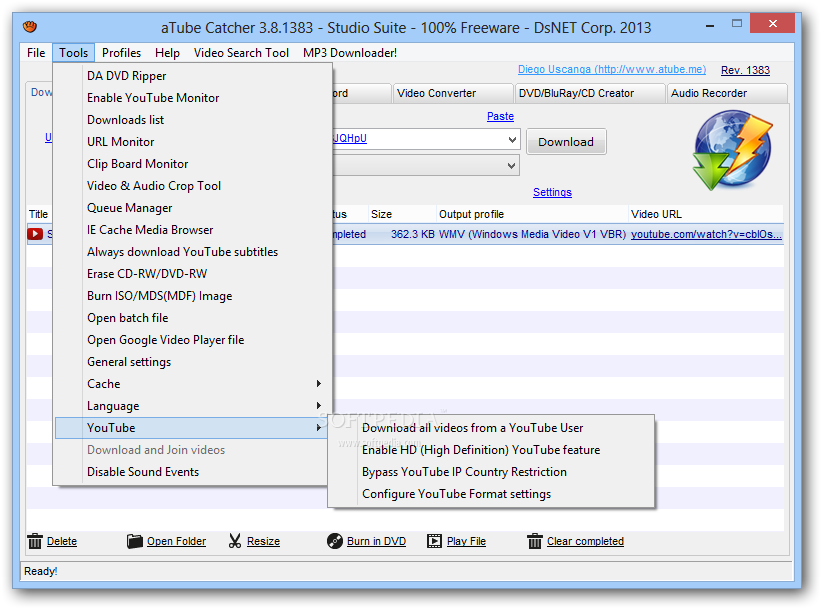This screenshot has width=822, height=609.
Task: Click the Resize link label
Action: [263, 541]
